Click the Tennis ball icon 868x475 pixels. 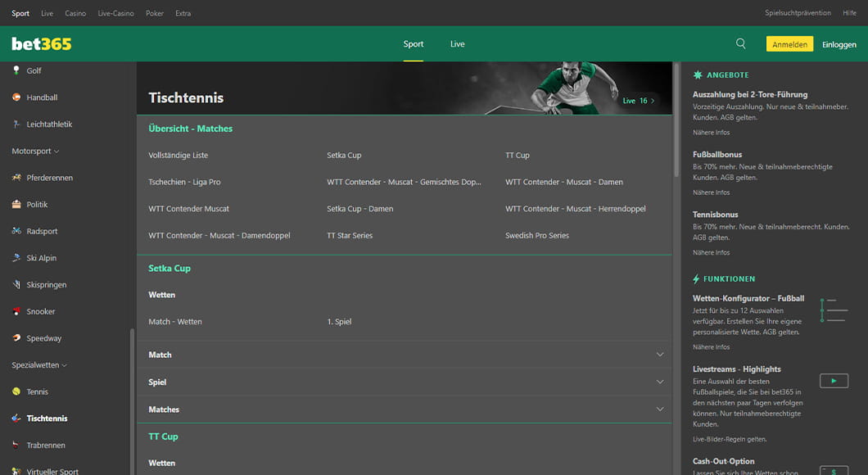(16, 391)
